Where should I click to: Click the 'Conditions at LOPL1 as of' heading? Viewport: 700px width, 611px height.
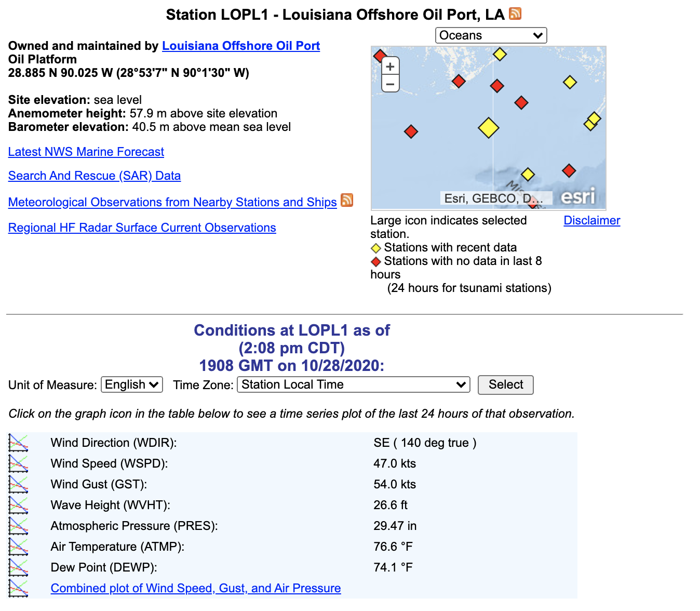click(292, 330)
